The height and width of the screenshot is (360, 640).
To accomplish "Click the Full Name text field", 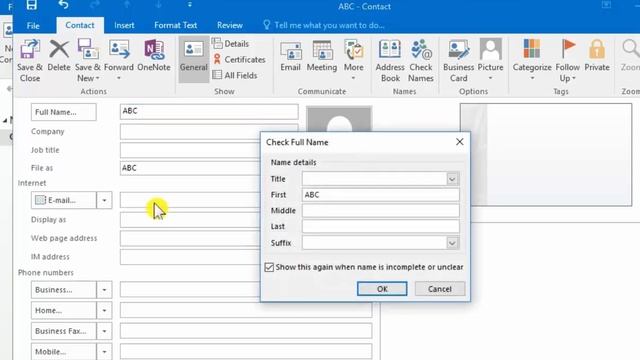I will [x=209, y=111].
